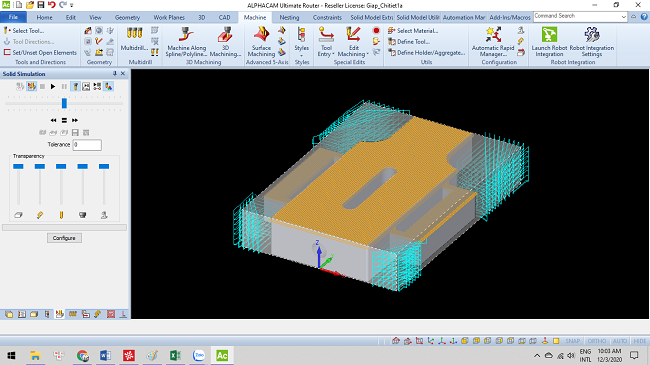Open the Nesting ribbon tab
This screenshot has width=650, height=365.
289,17
